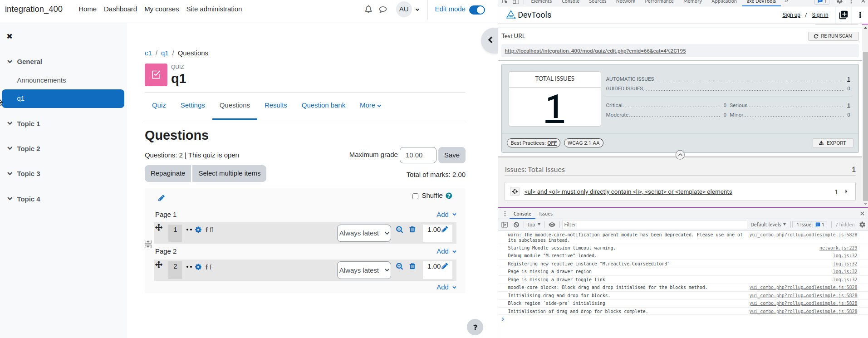This screenshot has height=338, width=868.
Task: Open the Default levels dropdown
Action: point(768,225)
